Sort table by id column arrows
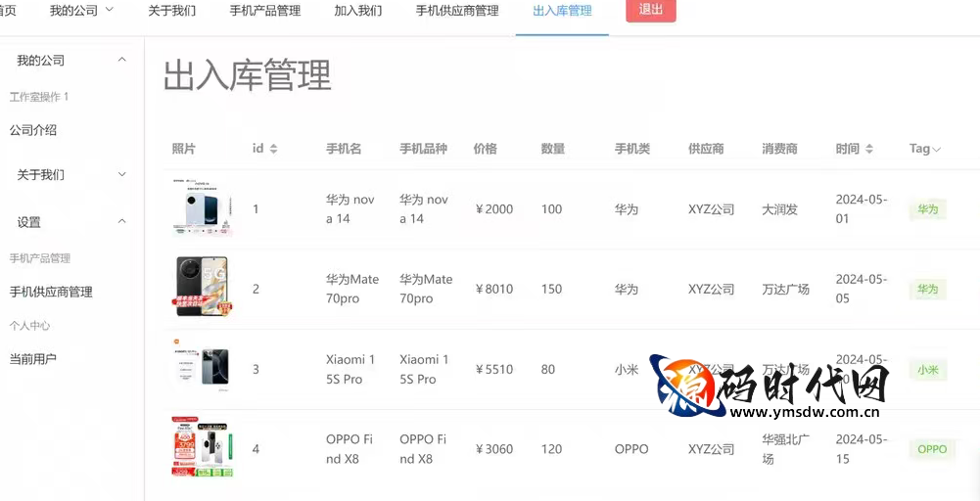This screenshot has width=980, height=501. 273,149
